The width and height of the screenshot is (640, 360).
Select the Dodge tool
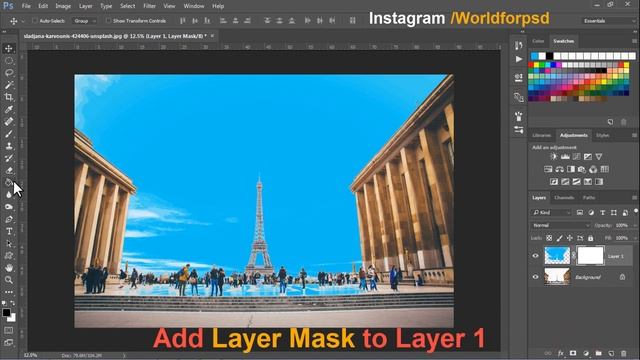pos(9,207)
